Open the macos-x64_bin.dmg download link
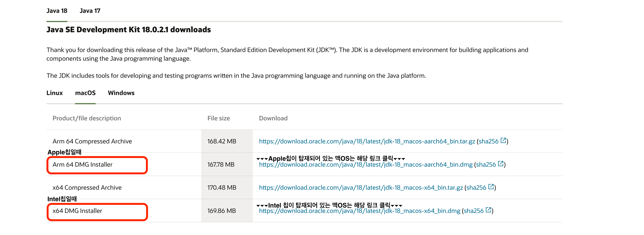This screenshot has width=644, height=235. pyautogui.click(x=359, y=211)
